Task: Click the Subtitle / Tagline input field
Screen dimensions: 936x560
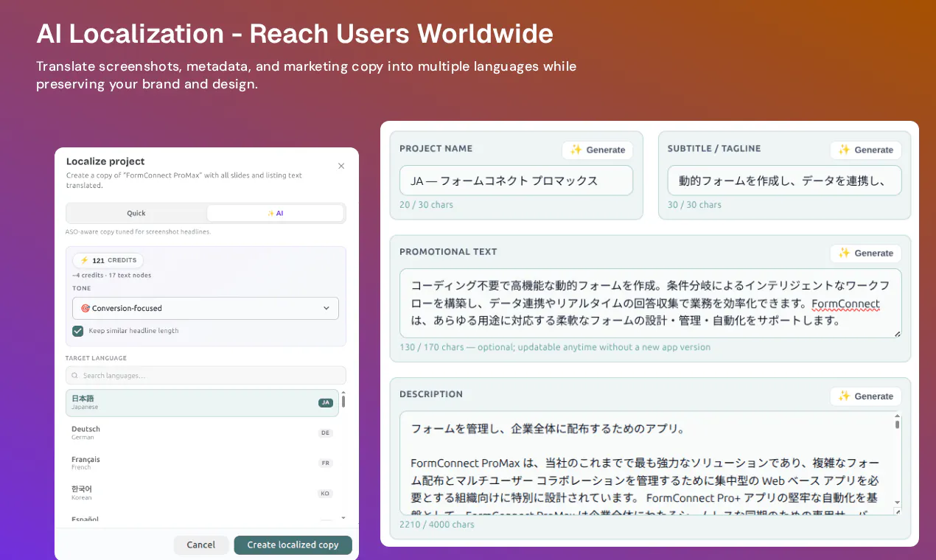Action: 784,181
